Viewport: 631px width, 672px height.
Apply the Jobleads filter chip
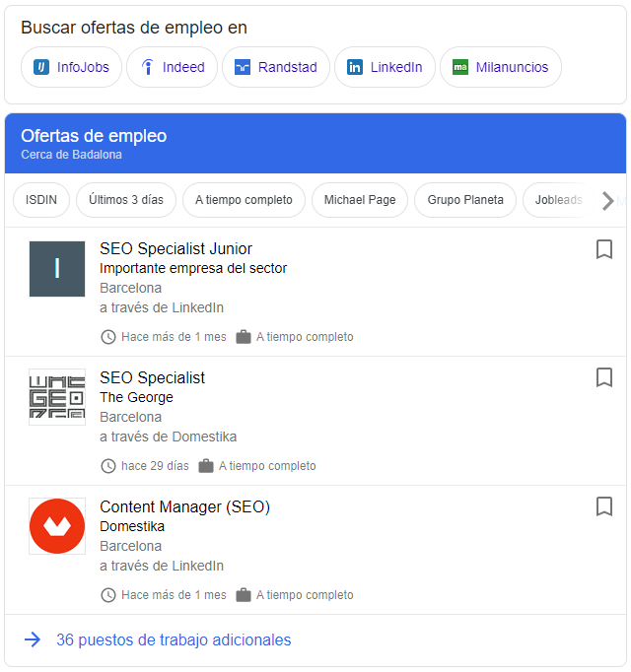(558, 200)
